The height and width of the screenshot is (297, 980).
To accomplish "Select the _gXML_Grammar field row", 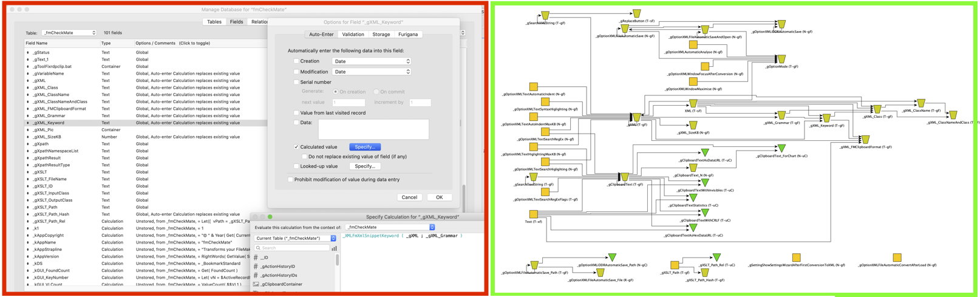I will tap(49, 115).
